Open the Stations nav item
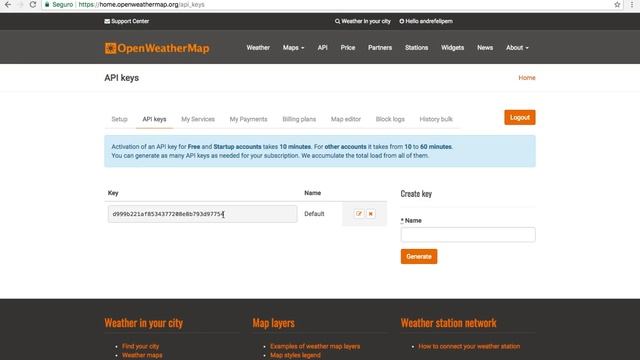This screenshot has width=640, height=360. (x=416, y=48)
